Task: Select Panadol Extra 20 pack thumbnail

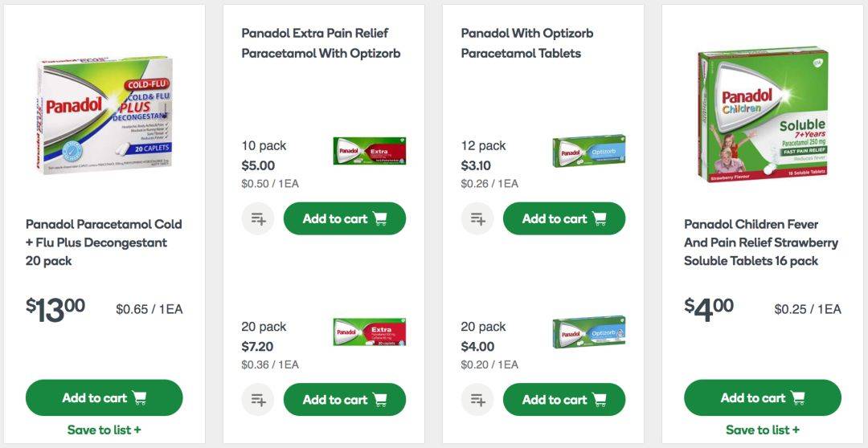Action: (370, 332)
